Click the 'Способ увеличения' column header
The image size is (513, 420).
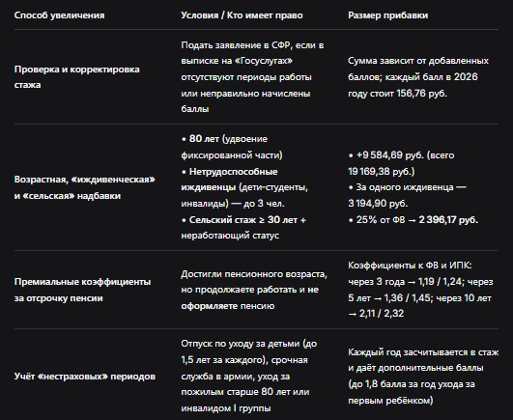click(59, 15)
